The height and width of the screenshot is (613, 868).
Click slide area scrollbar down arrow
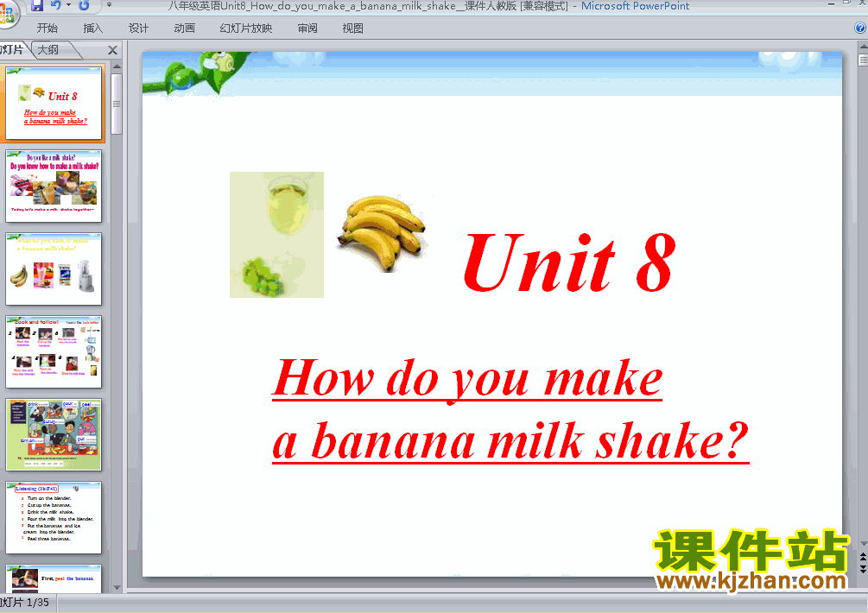pyautogui.click(x=863, y=543)
